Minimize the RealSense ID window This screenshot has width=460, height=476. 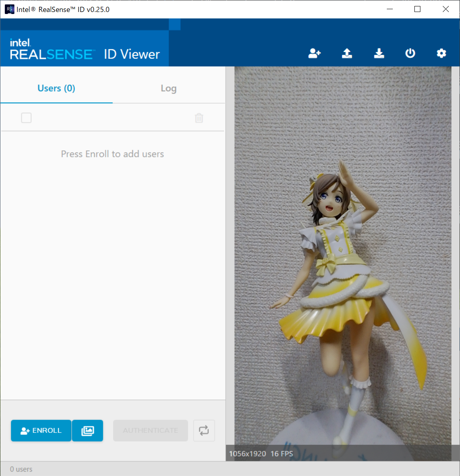390,9
